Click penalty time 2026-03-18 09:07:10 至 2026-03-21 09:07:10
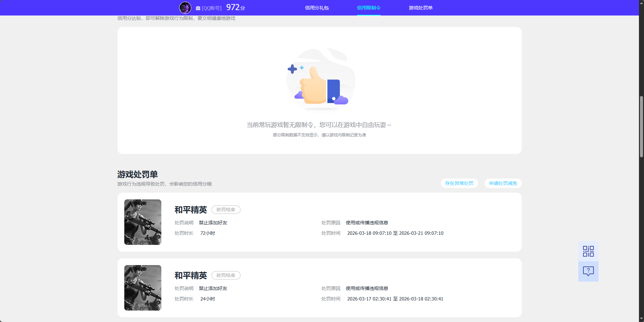 click(x=395, y=233)
